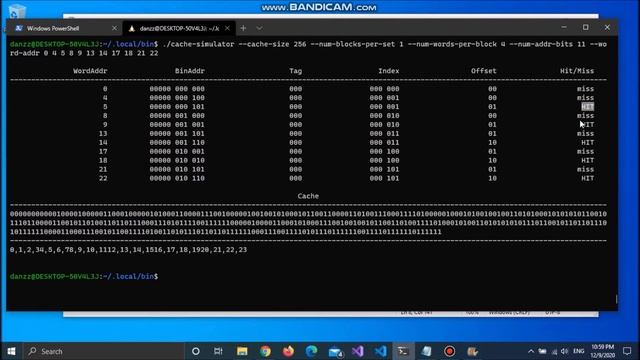Open the Action Center notifications icon

[x=627, y=351]
